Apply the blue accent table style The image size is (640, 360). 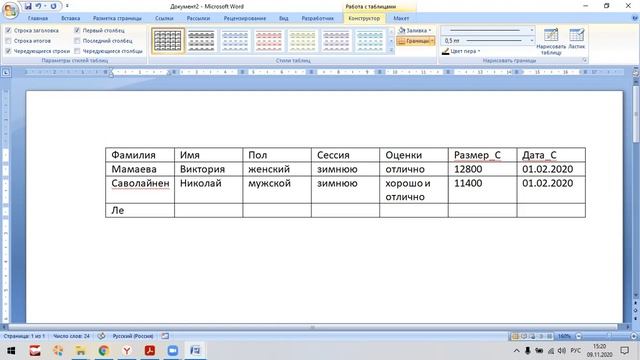click(x=235, y=40)
